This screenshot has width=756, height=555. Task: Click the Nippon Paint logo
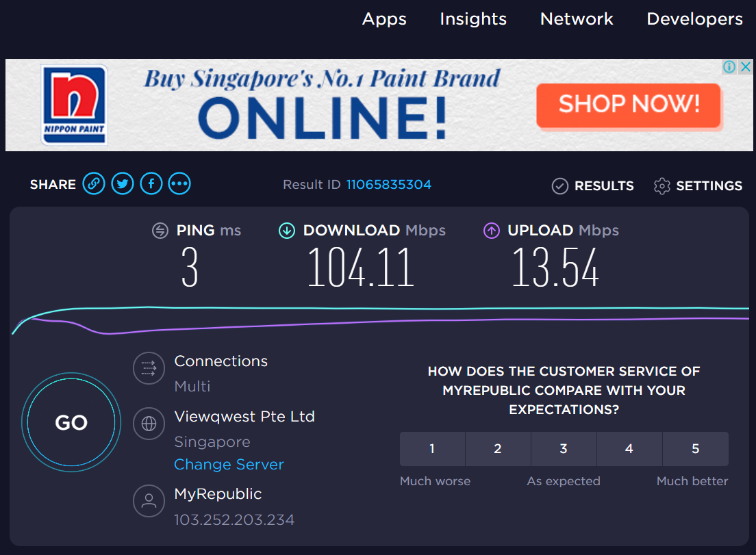(x=74, y=105)
